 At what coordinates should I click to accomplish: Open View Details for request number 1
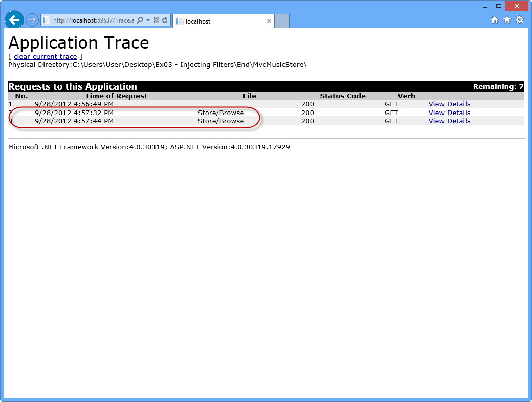point(449,104)
